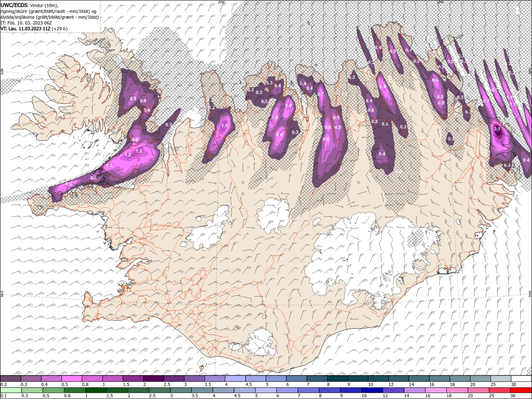Click the 4 gray-blue swatch in lower legend row

tap(223, 390)
